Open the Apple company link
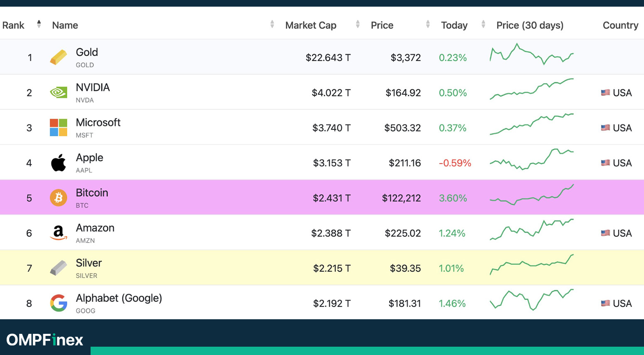644x355 pixels. [89, 158]
